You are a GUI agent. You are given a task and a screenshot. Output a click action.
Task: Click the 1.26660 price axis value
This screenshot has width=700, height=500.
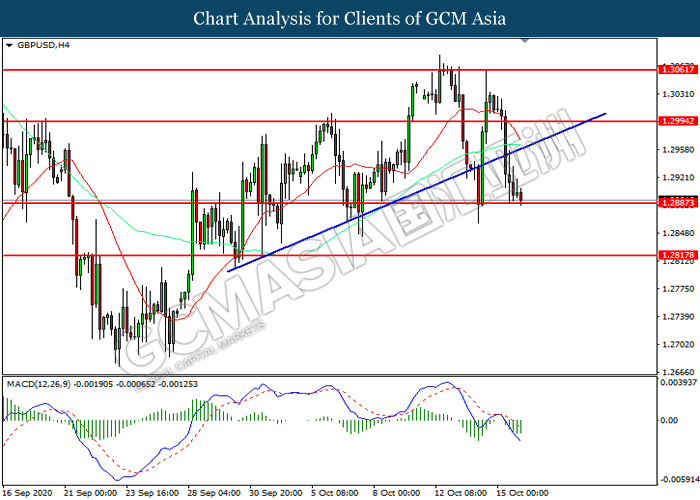678,372
